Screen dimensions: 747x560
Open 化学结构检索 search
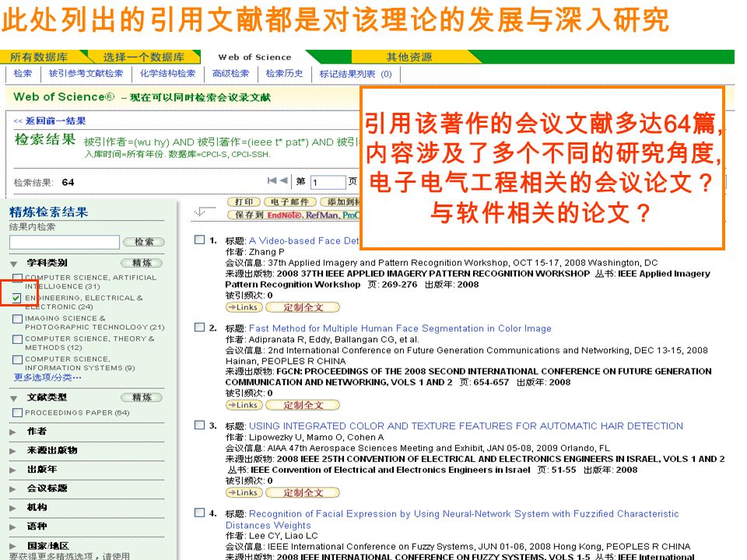click(x=168, y=73)
